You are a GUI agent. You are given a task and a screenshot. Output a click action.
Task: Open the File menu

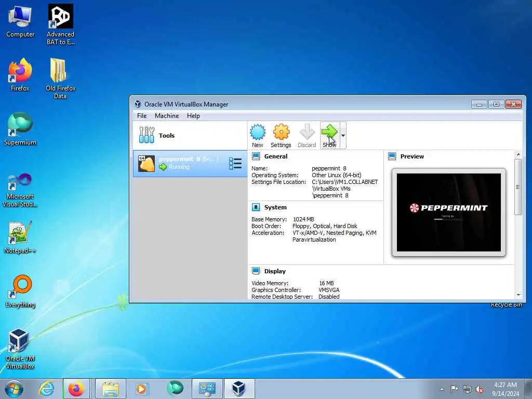click(x=142, y=116)
